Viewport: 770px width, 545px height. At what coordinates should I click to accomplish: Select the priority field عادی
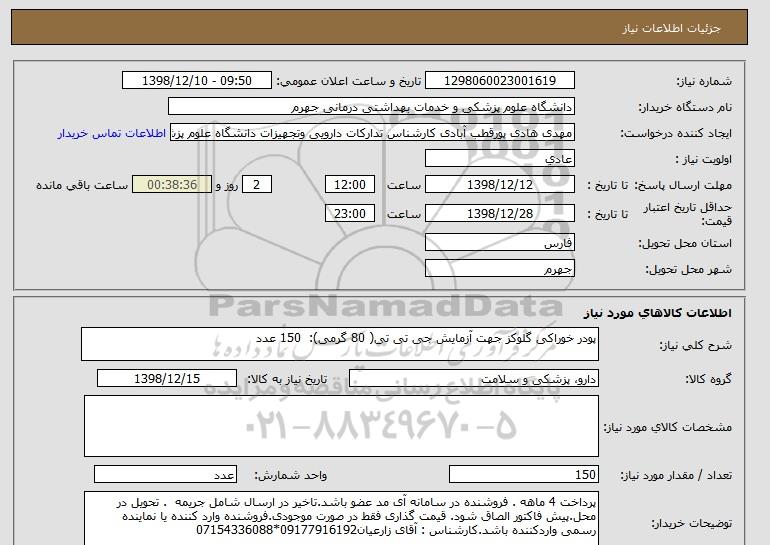(x=499, y=159)
